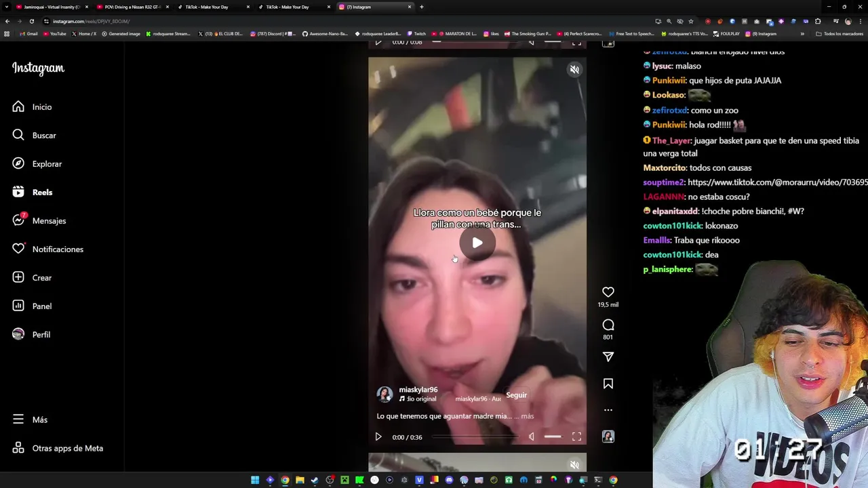This screenshot has width=868, height=488.
Task: Expand caption with the 'más' link
Action: [528, 416]
